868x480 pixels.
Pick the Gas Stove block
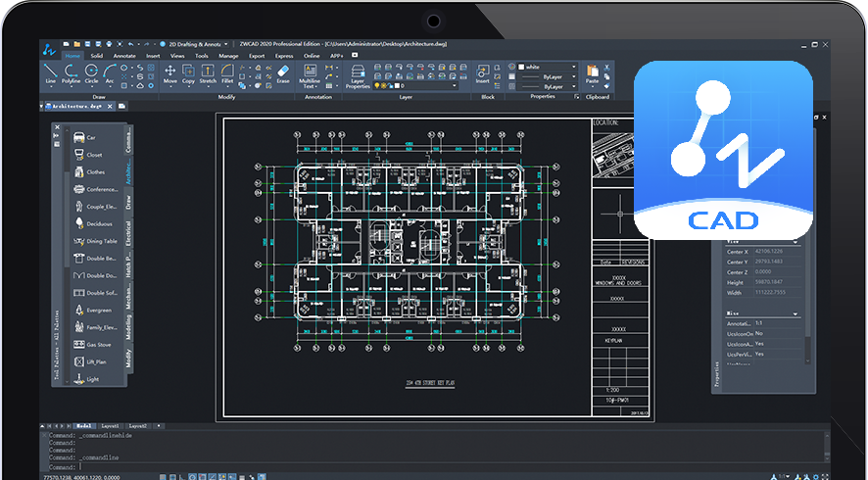coord(92,345)
